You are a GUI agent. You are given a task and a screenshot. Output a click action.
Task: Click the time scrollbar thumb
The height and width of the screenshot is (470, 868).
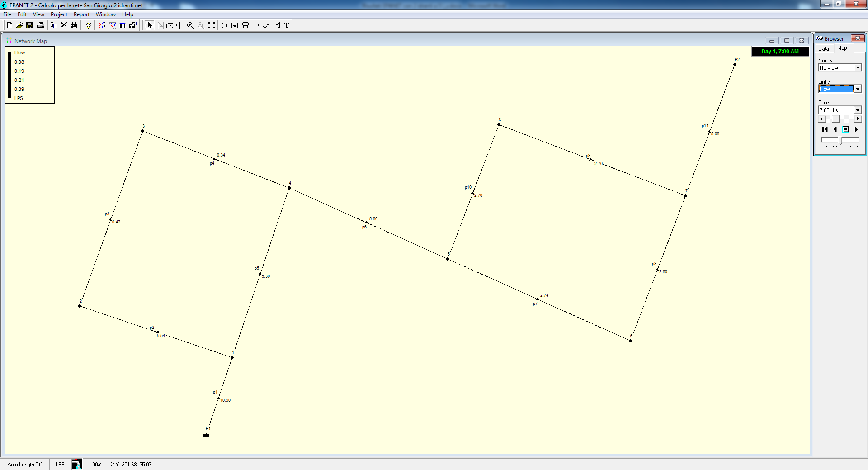point(835,119)
